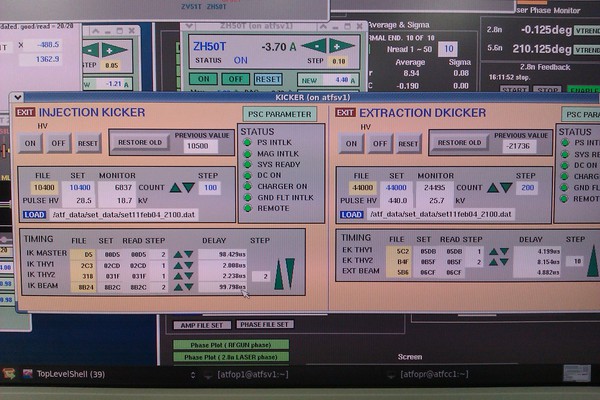Select the Injection Kicker STEP field 100
Viewport: 600px width, 400px height.
click(210, 188)
